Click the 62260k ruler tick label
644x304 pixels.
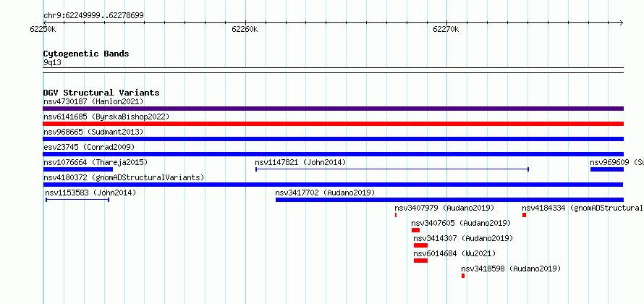(245, 29)
